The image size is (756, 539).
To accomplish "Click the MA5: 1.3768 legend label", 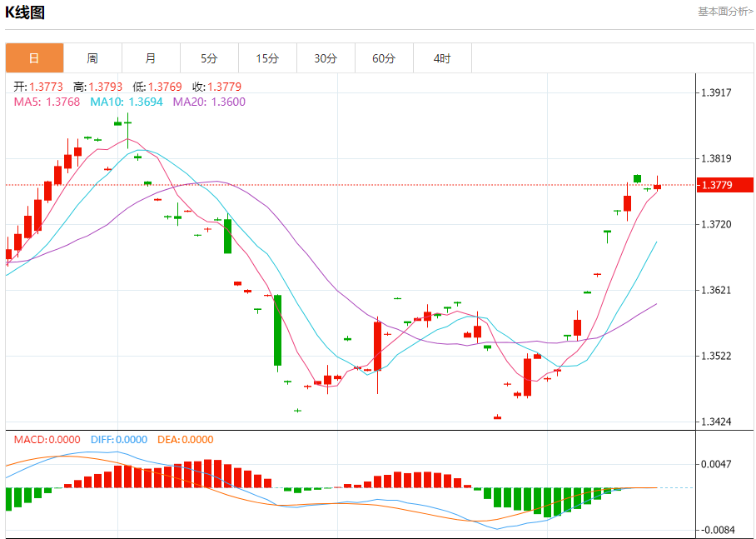I will point(47,102).
